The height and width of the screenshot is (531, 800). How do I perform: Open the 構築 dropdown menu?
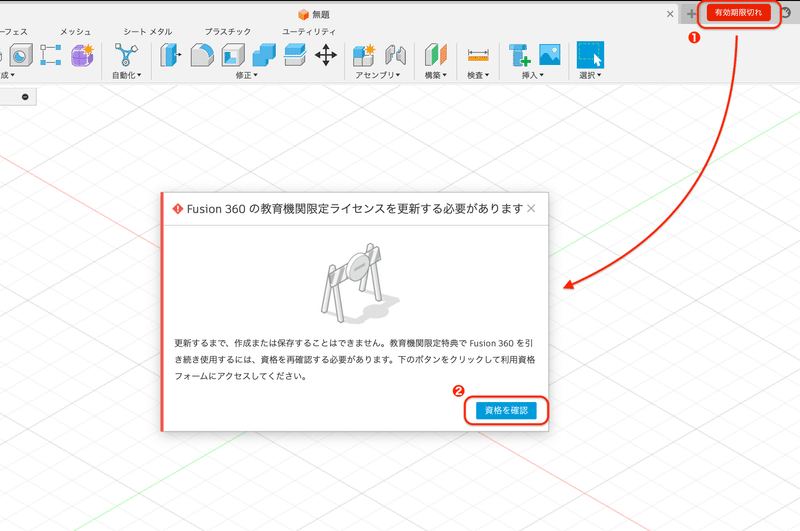436,75
